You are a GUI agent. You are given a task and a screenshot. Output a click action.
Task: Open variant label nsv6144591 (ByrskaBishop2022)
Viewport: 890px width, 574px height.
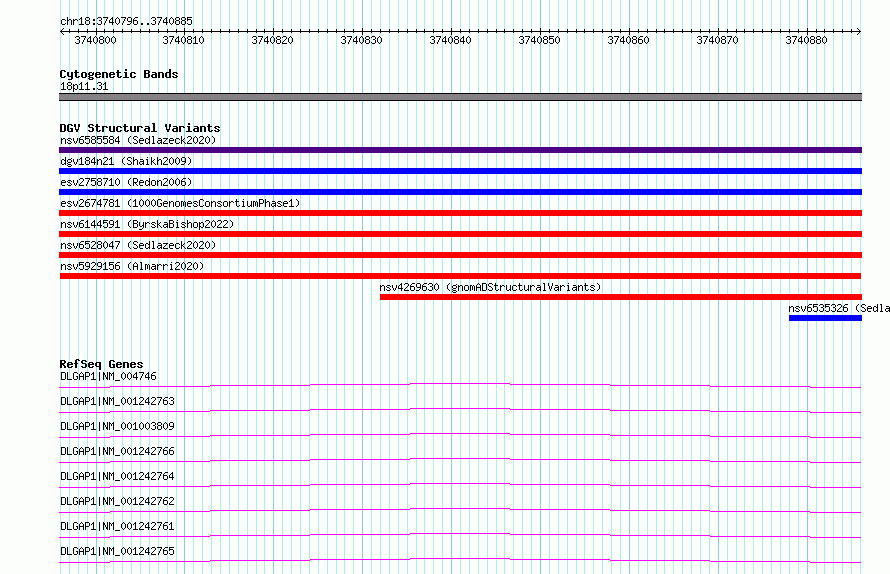[x=147, y=224]
